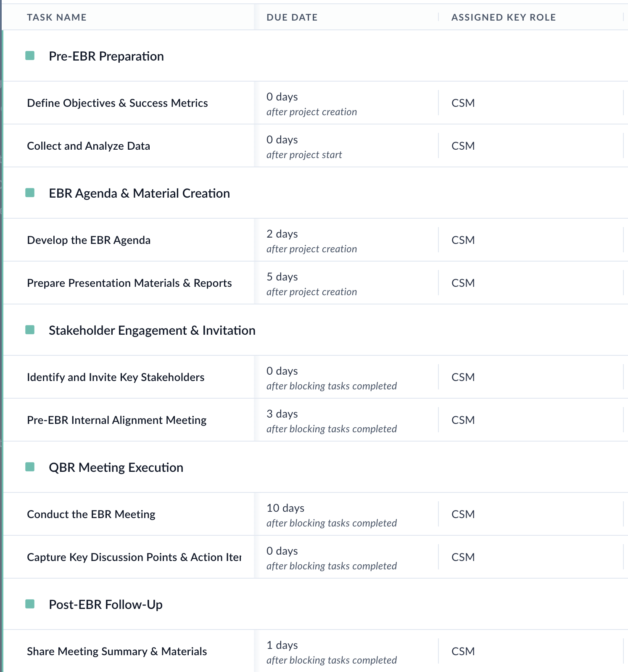The image size is (628, 672).
Task: Select the Collect and Analyze Data task
Action: (x=88, y=146)
